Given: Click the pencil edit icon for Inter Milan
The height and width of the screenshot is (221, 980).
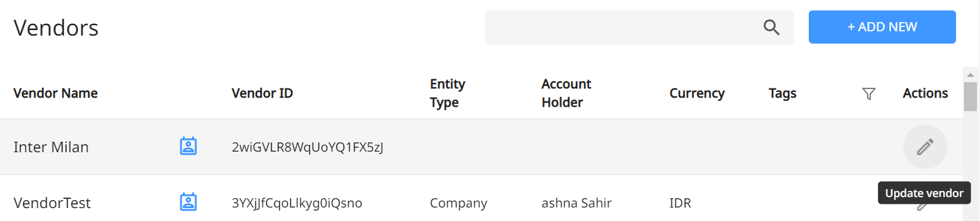Looking at the screenshot, I should (x=925, y=147).
